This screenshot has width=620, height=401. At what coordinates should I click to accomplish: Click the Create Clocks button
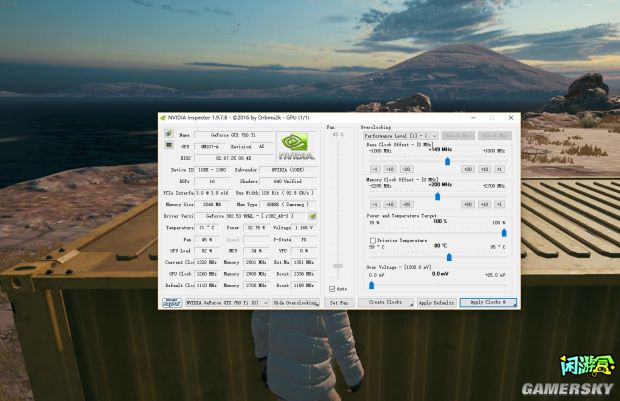click(x=385, y=302)
